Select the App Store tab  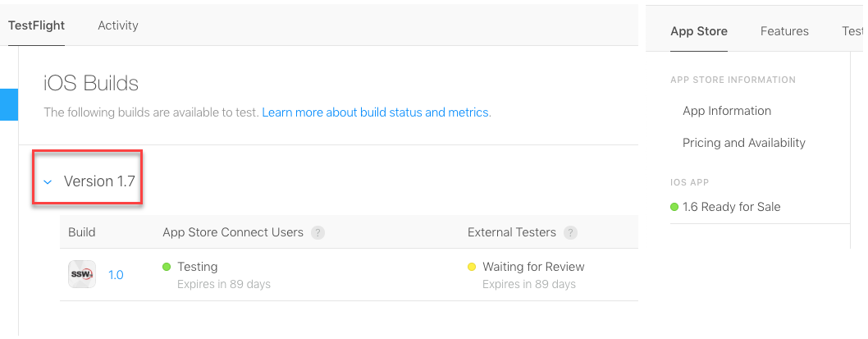point(699,31)
